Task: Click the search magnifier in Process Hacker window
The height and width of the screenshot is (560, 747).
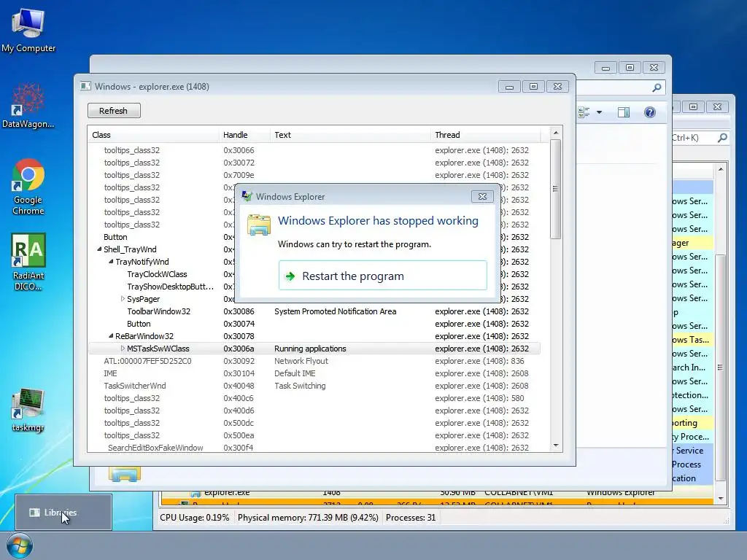Action: tap(723, 138)
